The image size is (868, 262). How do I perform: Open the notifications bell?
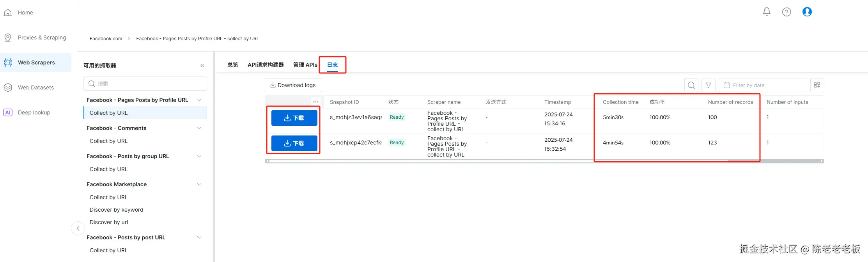coord(767,12)
